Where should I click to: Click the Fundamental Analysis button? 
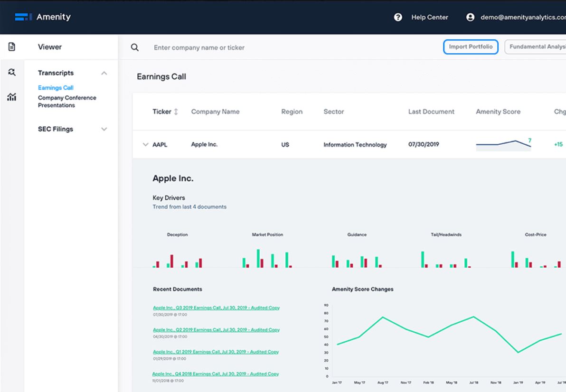537,47
